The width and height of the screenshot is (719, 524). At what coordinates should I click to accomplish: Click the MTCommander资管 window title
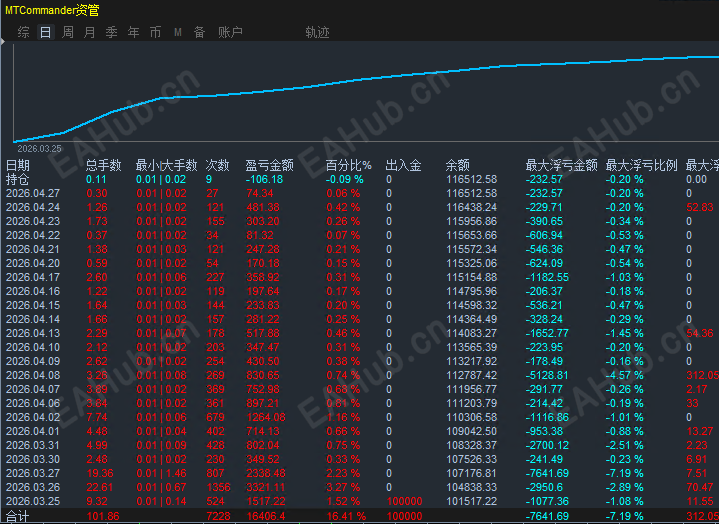52,10
